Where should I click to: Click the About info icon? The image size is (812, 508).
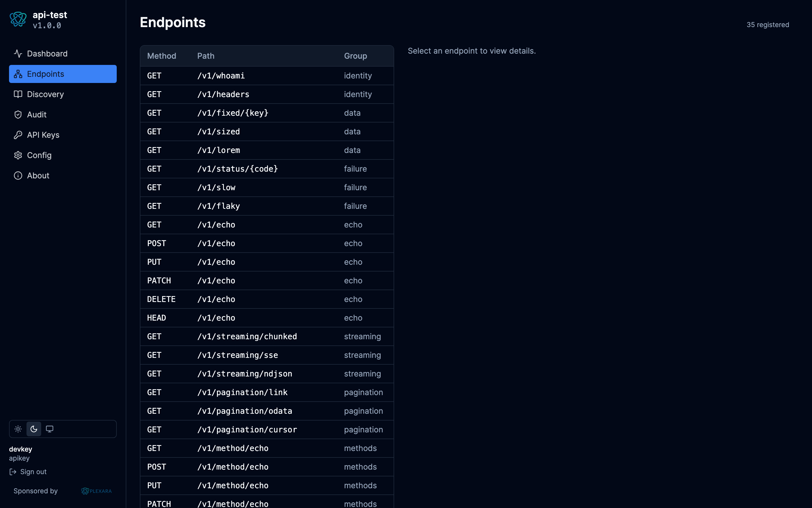[18, 176]
